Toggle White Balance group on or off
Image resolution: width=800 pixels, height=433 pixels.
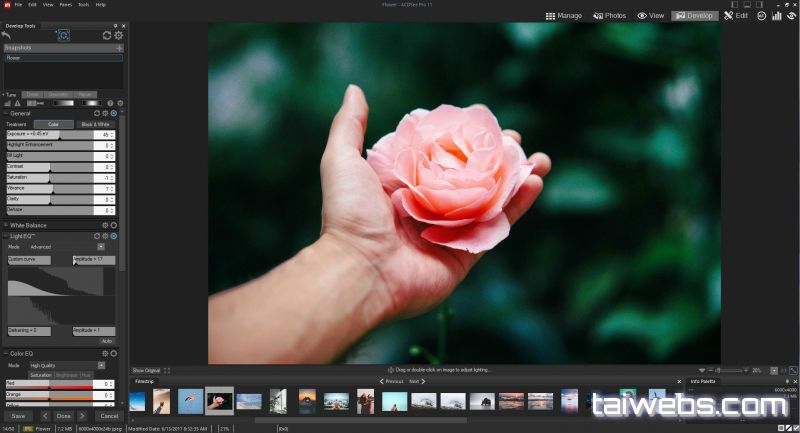pos(114,225)
